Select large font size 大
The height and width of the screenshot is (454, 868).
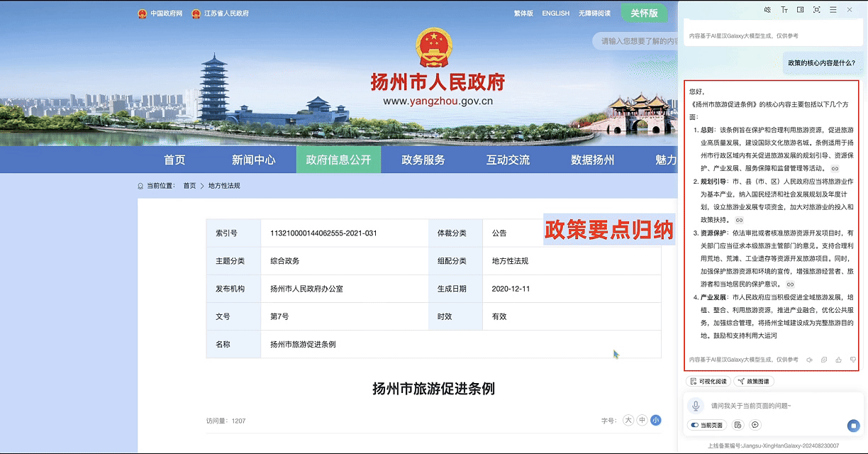tap(628, 420)
